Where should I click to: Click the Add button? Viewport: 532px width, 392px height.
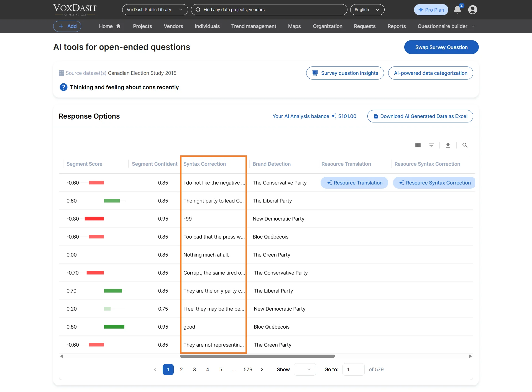pos(67,26)
